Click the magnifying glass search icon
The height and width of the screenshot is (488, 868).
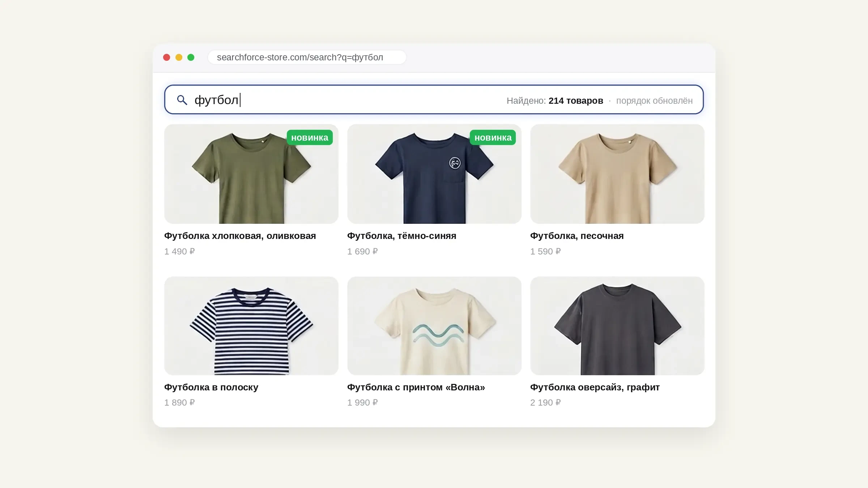(182, 100)
